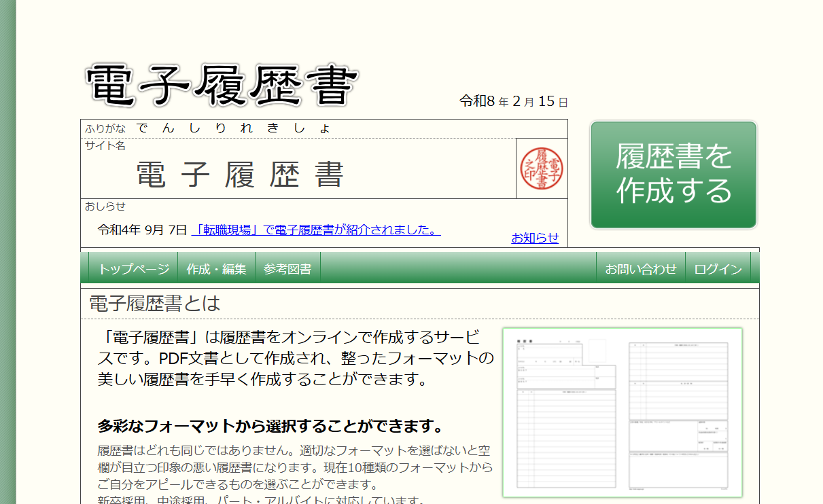Click the large site name text in the box
This screenshot has width=823, height=504.
pos(240,175)
